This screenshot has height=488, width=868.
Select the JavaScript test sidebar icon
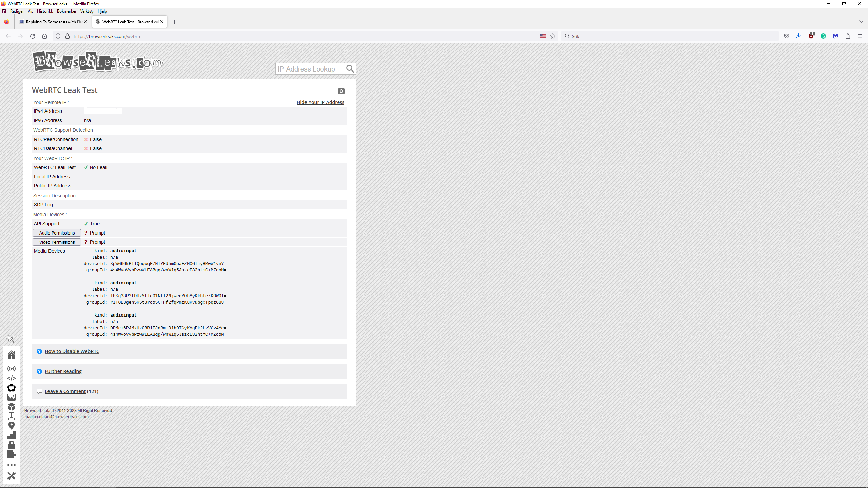click(12, 378)
